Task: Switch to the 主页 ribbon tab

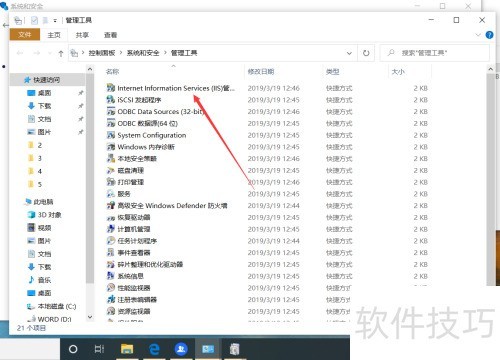Action: 54,35
